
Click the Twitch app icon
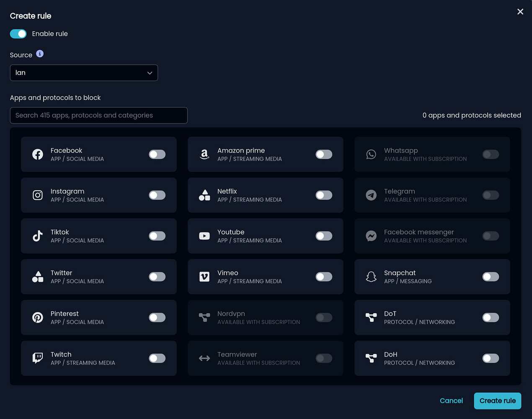pos(38,358)
